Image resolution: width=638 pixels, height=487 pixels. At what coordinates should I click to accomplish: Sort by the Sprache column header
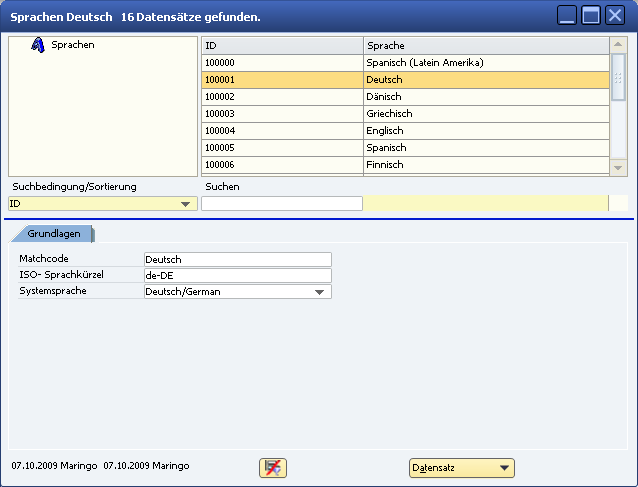[x=486, y=46]
